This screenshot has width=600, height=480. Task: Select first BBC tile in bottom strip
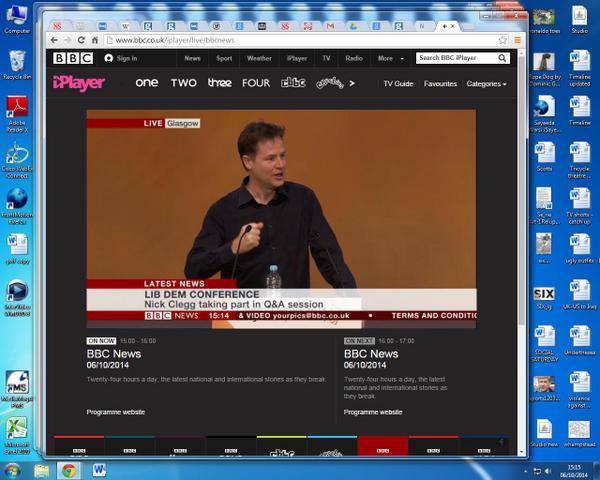(x=79, y=446)
